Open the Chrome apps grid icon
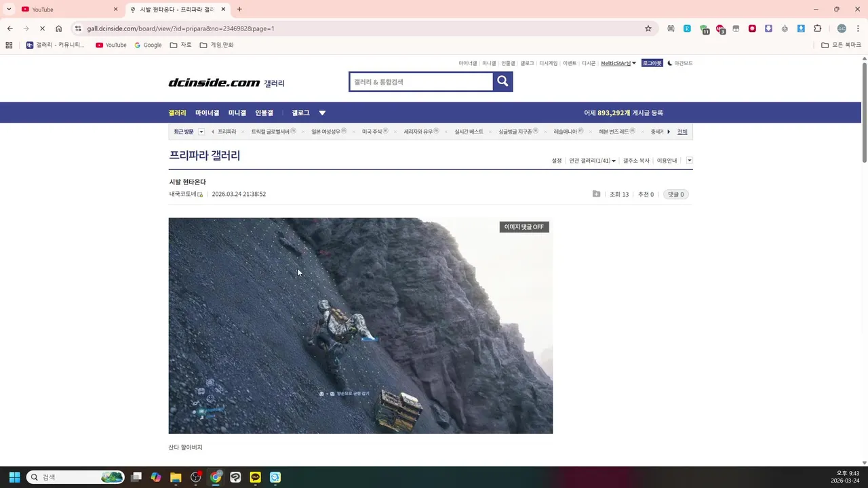Image resolution: width=868 pixels, height=488 pixels. pyautogui.click(x=9, y=45)
